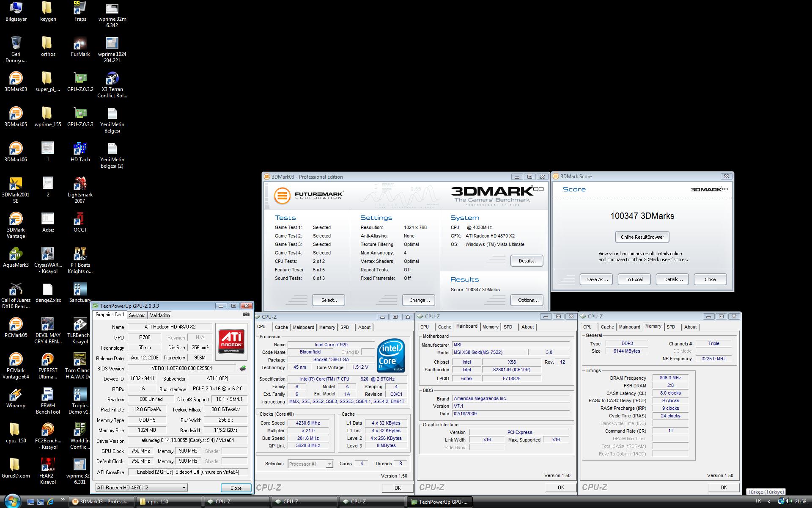Switch to the Sensors tab in GPU-Z

click(x=137, y=315)
